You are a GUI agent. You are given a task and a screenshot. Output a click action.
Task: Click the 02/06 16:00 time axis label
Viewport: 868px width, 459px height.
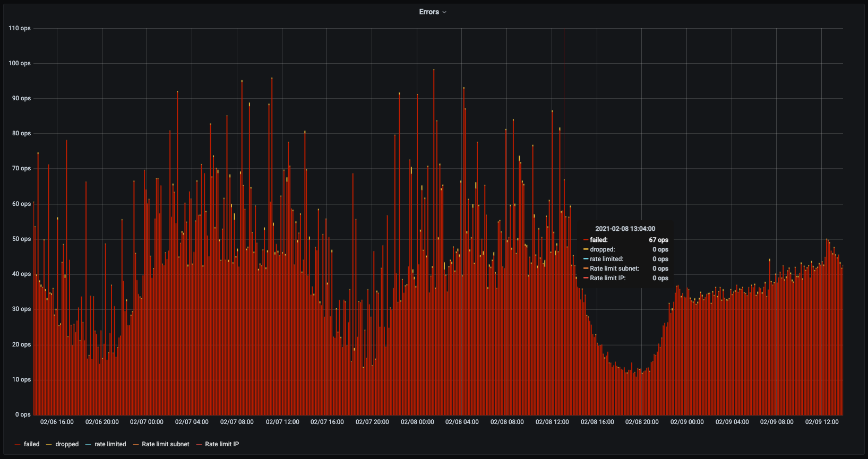click(57, 422)
